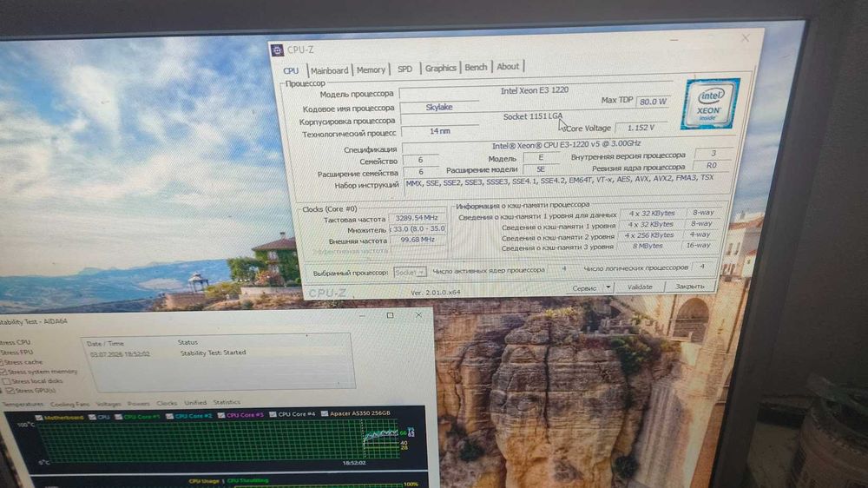Screen dimensions: 868x488
Task: Click the temperature graph area in AIDA64
Action: pyautogui.click(x=219, y=440)
